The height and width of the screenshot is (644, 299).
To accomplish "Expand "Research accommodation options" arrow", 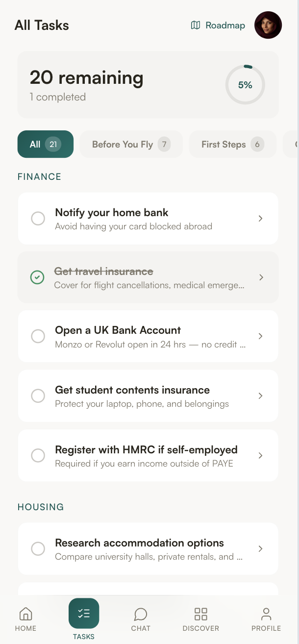I will 261,549.
